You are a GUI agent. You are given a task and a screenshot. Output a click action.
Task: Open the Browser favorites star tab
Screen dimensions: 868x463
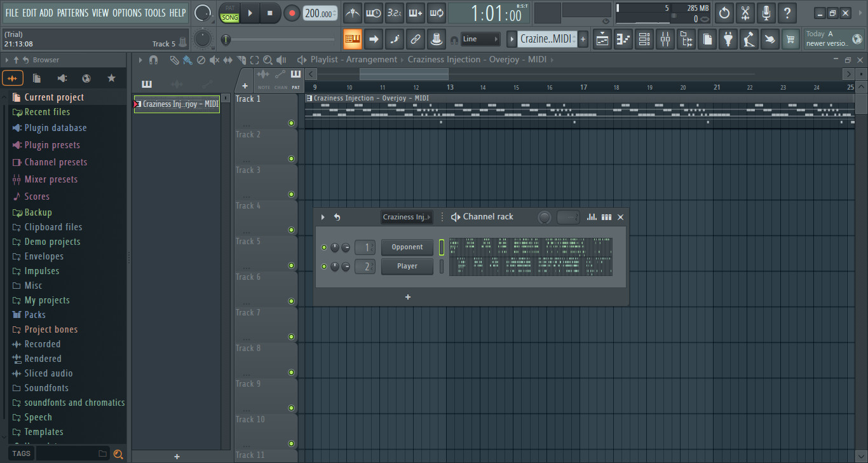111,78
